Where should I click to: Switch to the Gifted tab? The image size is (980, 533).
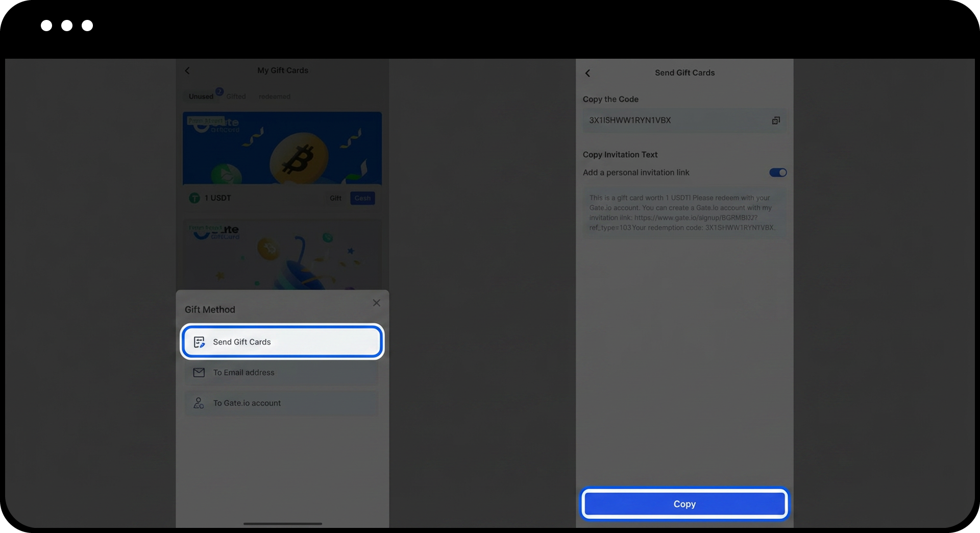tap(236, 96)
